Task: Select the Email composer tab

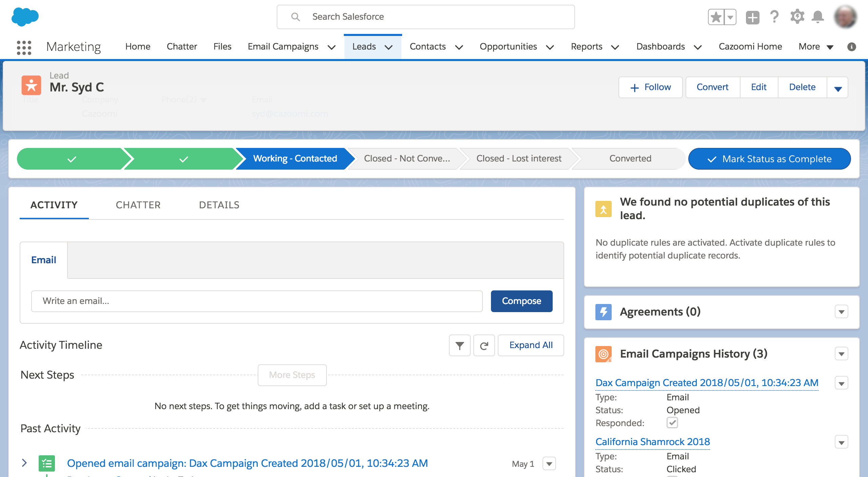Action: [x=44, y=260]
